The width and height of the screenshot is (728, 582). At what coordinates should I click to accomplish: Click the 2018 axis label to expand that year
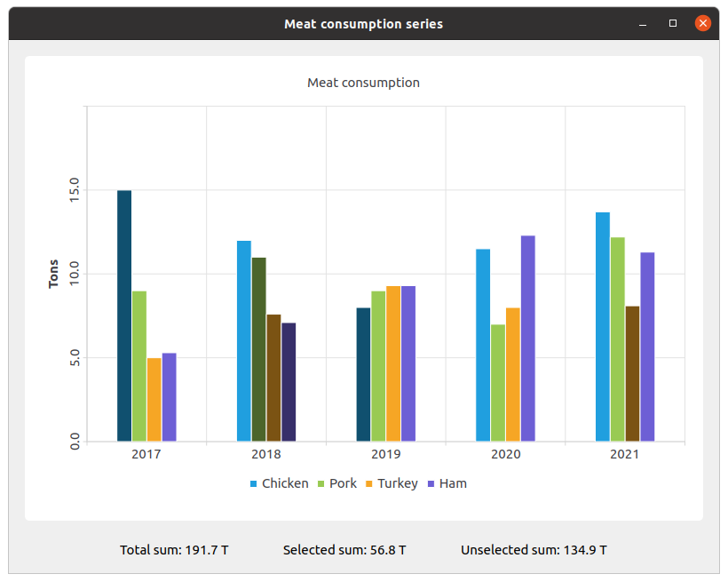click(x=265, y=454)
